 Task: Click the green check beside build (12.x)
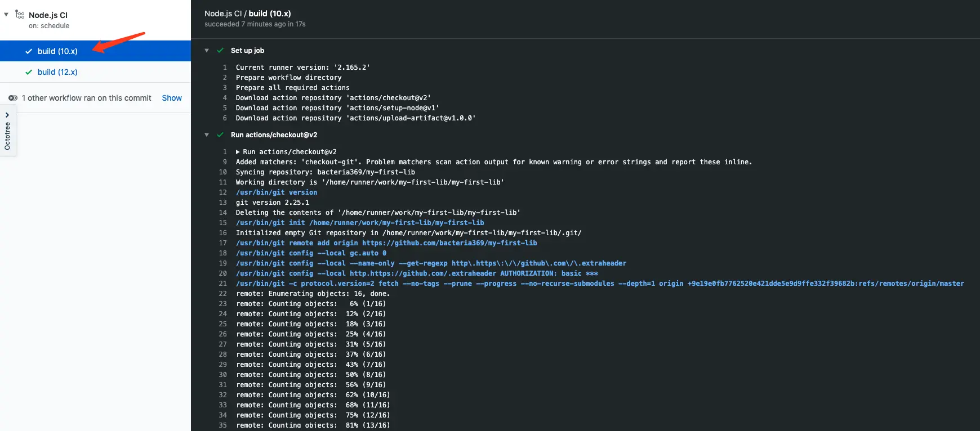29,72
